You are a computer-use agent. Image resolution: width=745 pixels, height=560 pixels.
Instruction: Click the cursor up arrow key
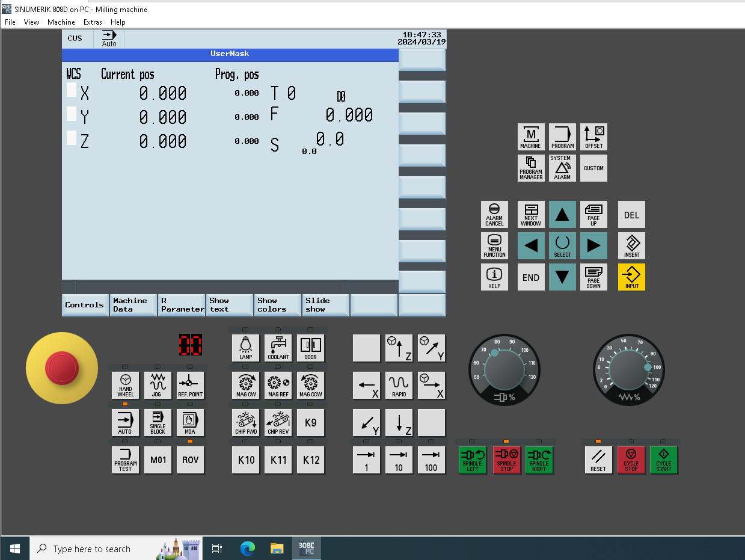[562, 215]
